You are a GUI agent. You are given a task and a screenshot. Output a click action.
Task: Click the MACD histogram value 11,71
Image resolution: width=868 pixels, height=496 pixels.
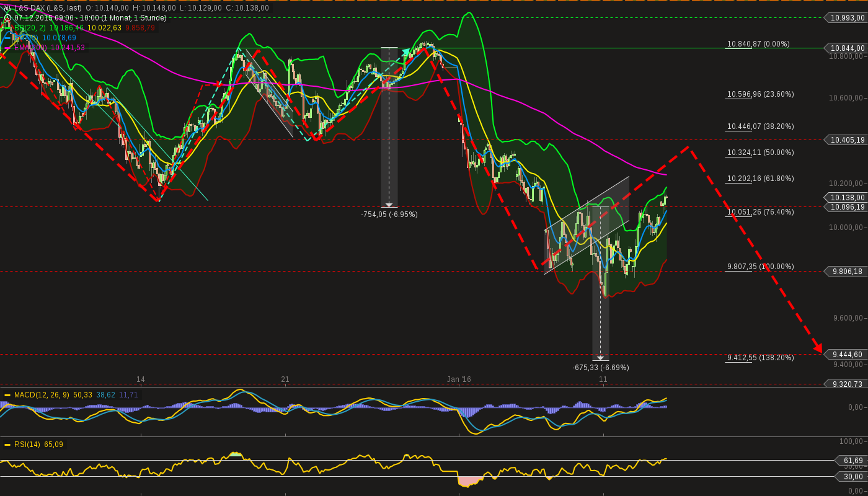pyautogui.click(x=128, y=395)
